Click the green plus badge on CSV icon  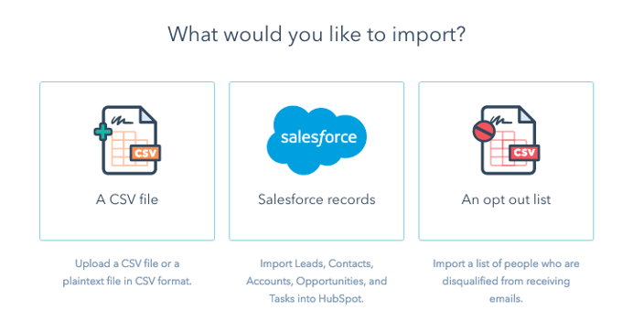(102, 133)
